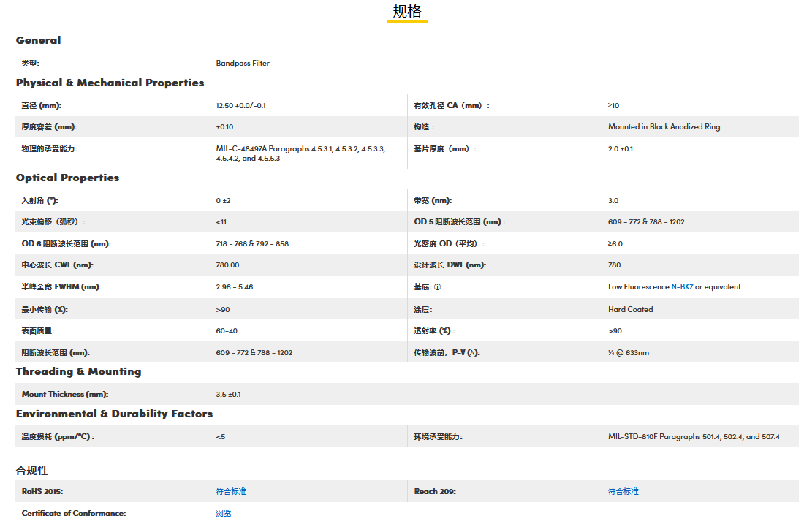Open the N-BK7 substrate link

682,287
